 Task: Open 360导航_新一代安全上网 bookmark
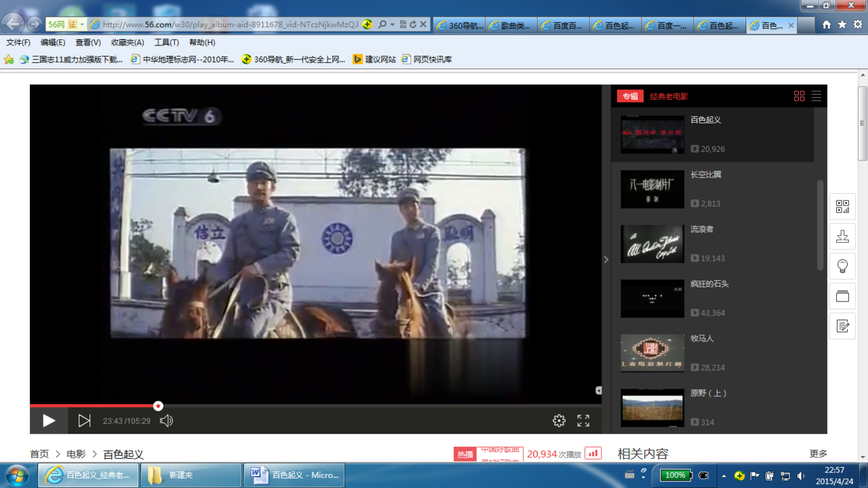tap(294, 60)
